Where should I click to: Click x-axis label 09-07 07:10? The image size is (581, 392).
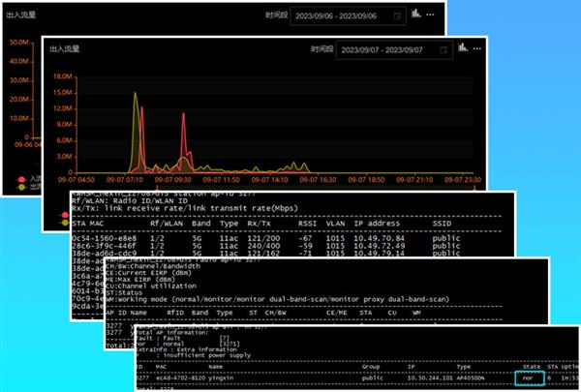coord(125,180)
